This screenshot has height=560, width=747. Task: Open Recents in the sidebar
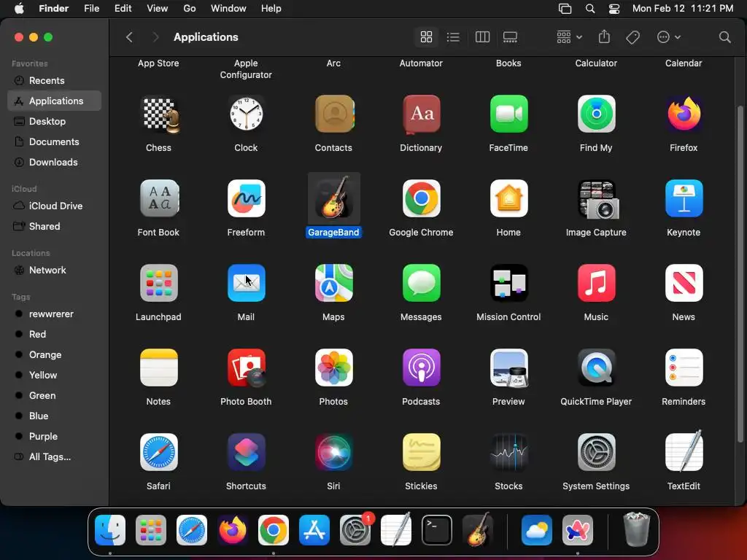[54, 80]
